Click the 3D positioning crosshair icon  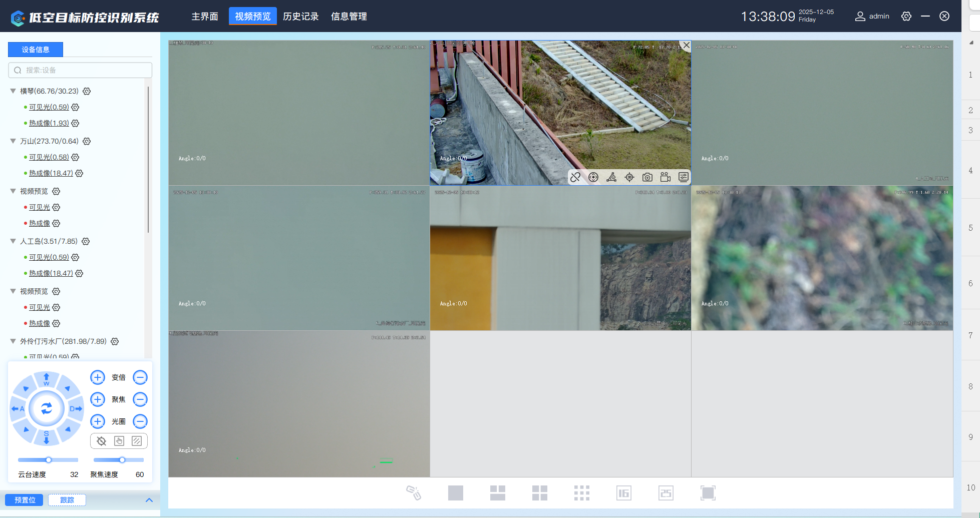click(x=629, y=177)
